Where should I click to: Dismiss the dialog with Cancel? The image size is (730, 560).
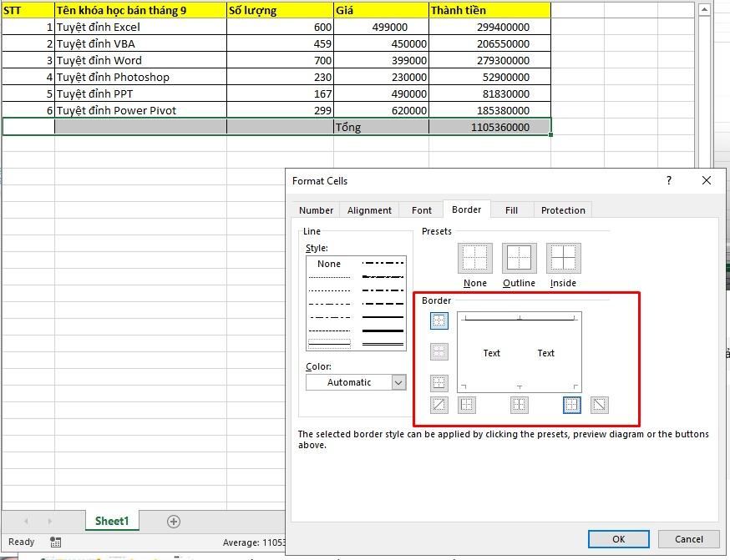688,539
